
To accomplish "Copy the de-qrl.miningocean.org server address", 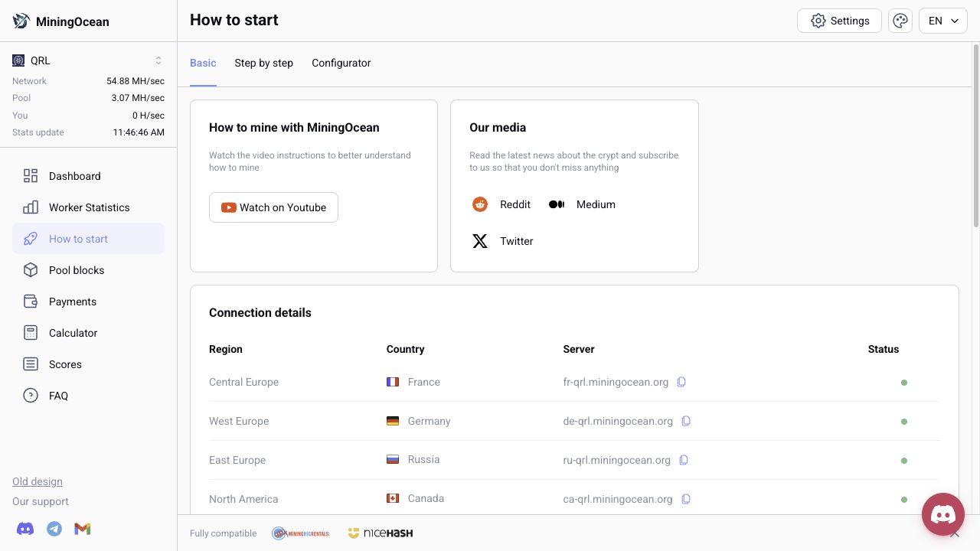I will pos(686,421).
